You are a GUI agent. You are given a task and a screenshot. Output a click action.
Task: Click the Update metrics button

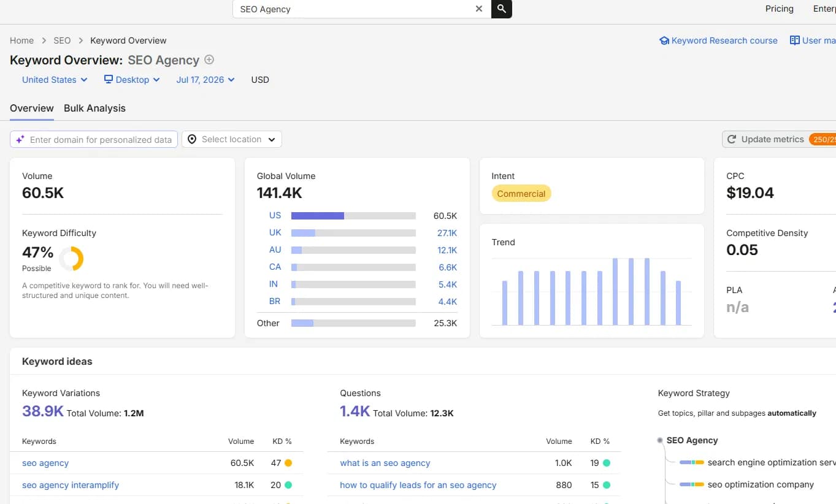coord(779,139)
